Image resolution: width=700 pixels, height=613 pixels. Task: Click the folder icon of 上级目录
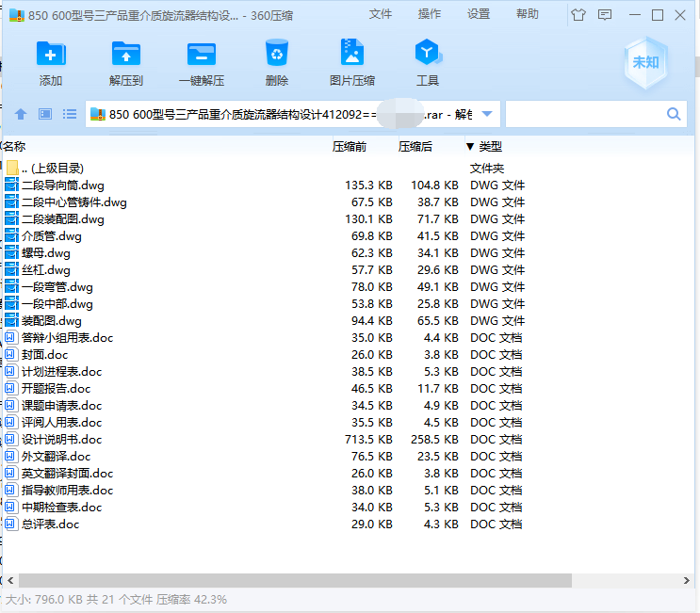(x=12, y=168)
